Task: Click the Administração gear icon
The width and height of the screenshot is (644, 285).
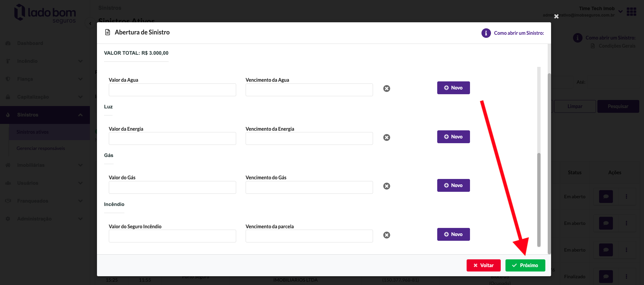Action: pyautogui.click(x=8, y=219)
